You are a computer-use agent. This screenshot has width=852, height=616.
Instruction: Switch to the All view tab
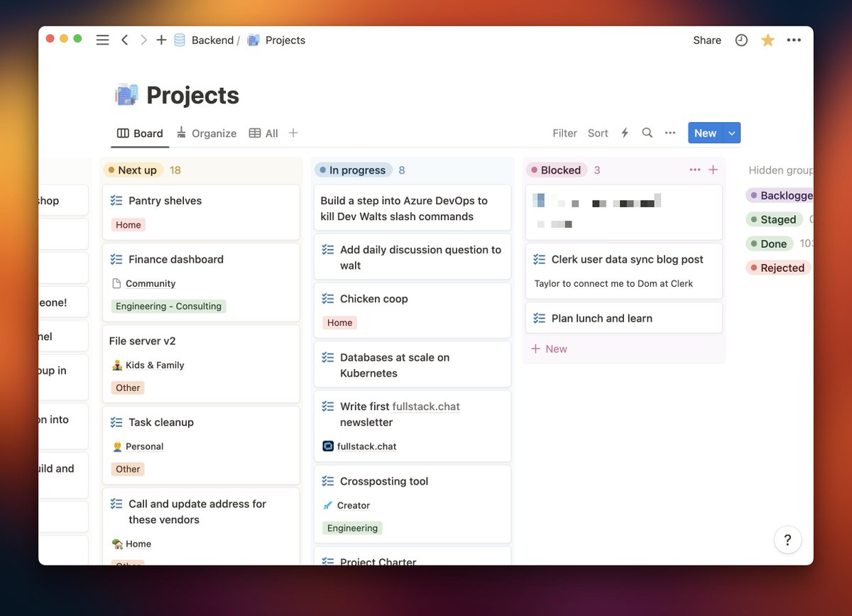264,133
